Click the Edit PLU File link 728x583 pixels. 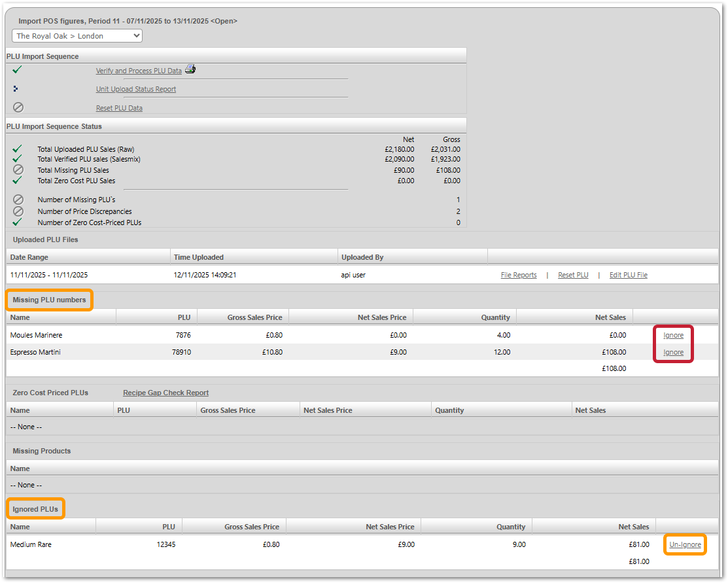pyautogui.click(x=628, y=275)
